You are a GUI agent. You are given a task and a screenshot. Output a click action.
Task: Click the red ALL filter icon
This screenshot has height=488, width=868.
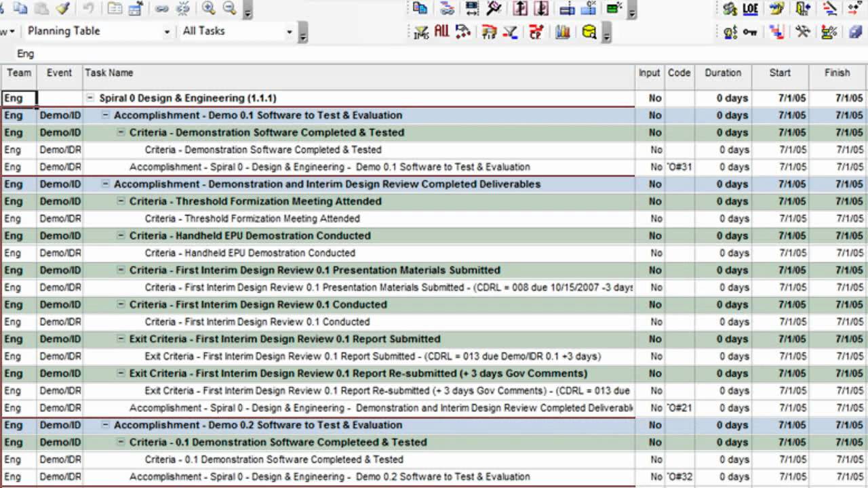(x=441, y=30)
